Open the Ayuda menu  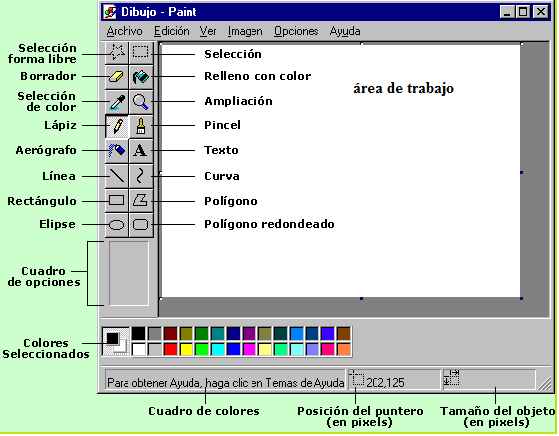click(x=345, y=31)
